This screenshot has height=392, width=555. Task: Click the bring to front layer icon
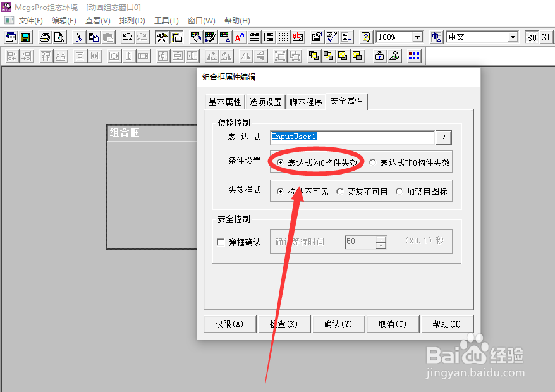[314, 56]
